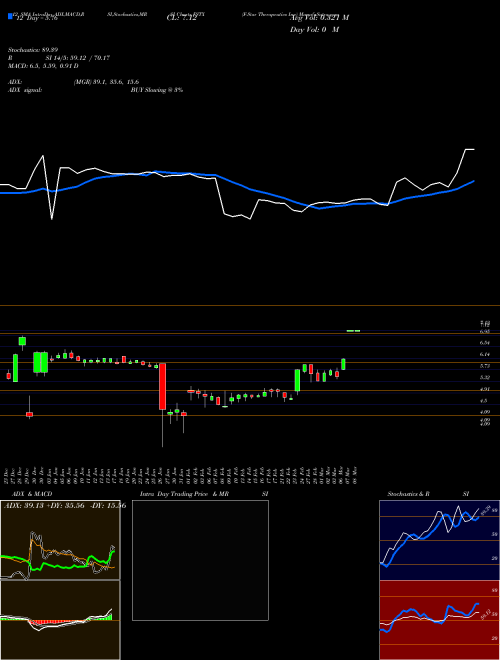Screen dimensions: 500x660
Task: Select the 'MACD: 6.5, 5.39, 0.91 D' line
Action: pos(43,66)
